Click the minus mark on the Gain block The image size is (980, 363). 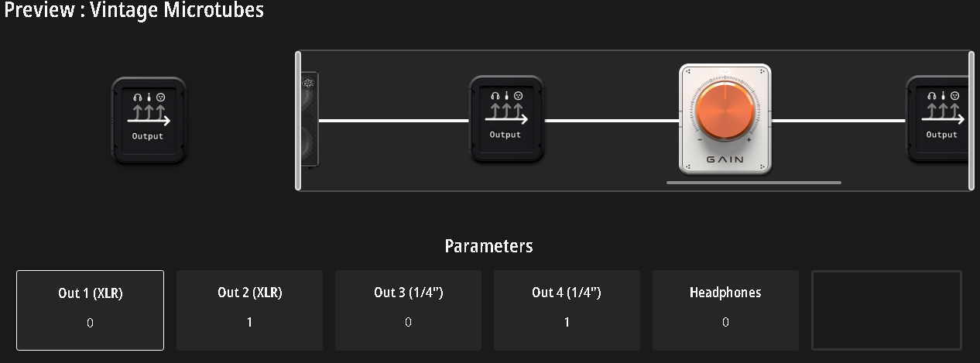click(700, 140)
